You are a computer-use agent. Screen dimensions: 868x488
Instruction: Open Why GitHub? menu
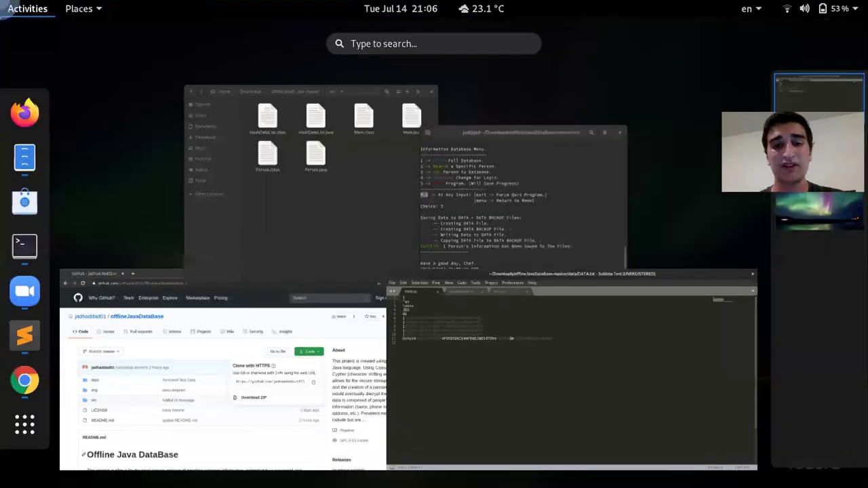(102, 298)
